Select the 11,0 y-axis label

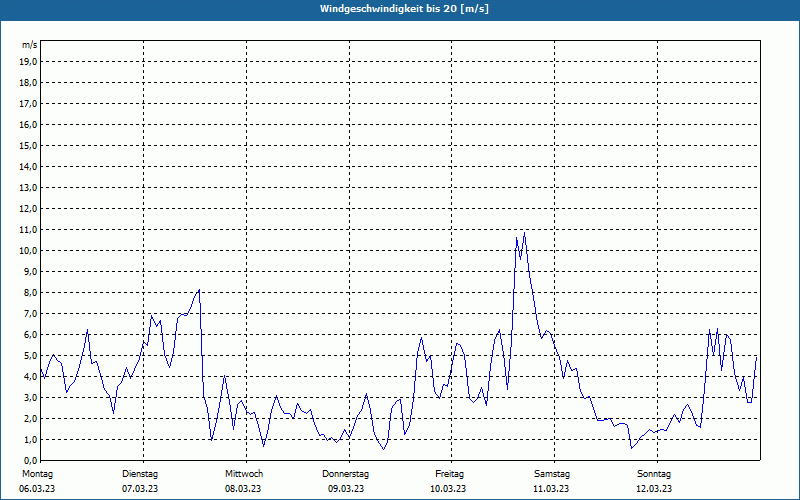point(28,230)
